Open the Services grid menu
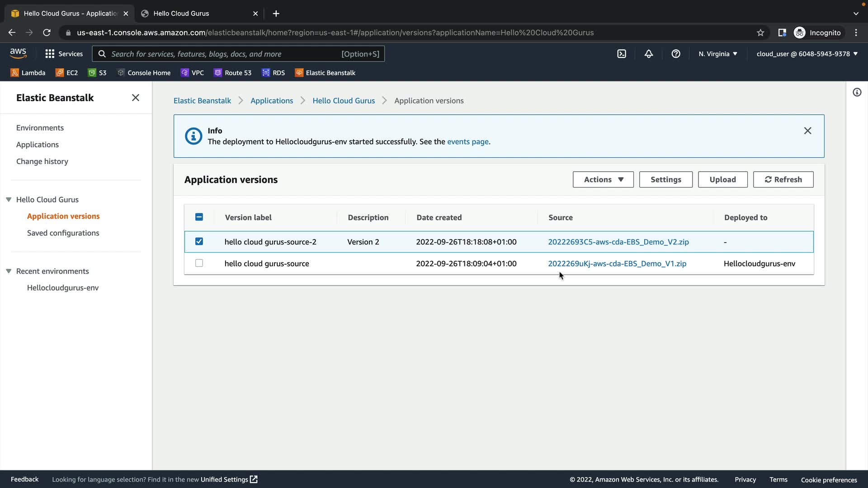The image size is (868, 488). (x=64, y=54)
